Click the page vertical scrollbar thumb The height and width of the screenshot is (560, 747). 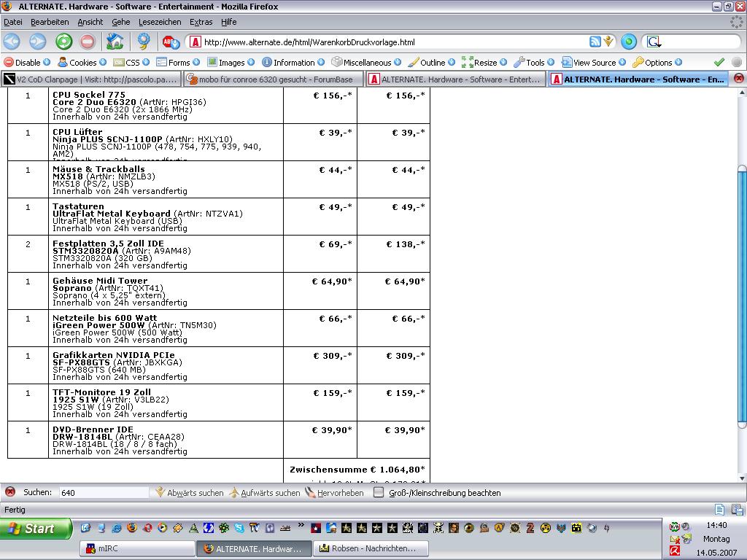point(742,295)
